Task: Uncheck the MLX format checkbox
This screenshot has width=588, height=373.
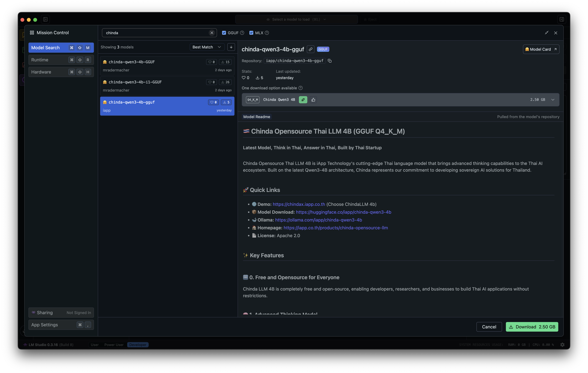Action: tap(251, 33)
